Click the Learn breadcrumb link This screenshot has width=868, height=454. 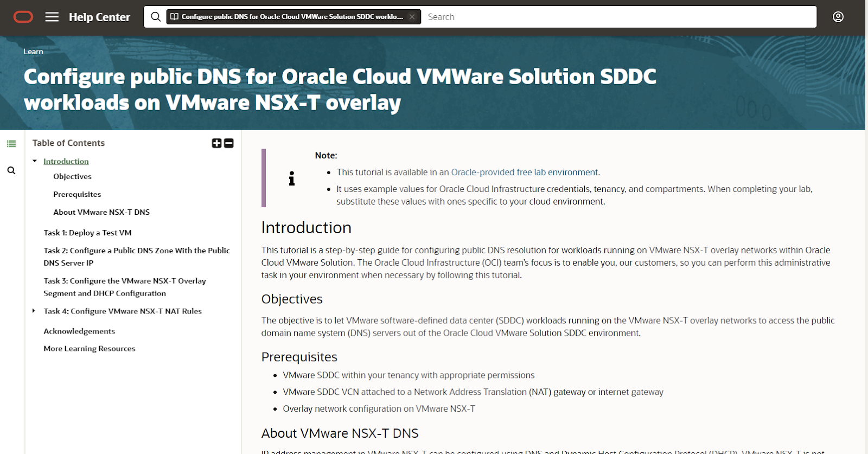click(x=33, y=52)
